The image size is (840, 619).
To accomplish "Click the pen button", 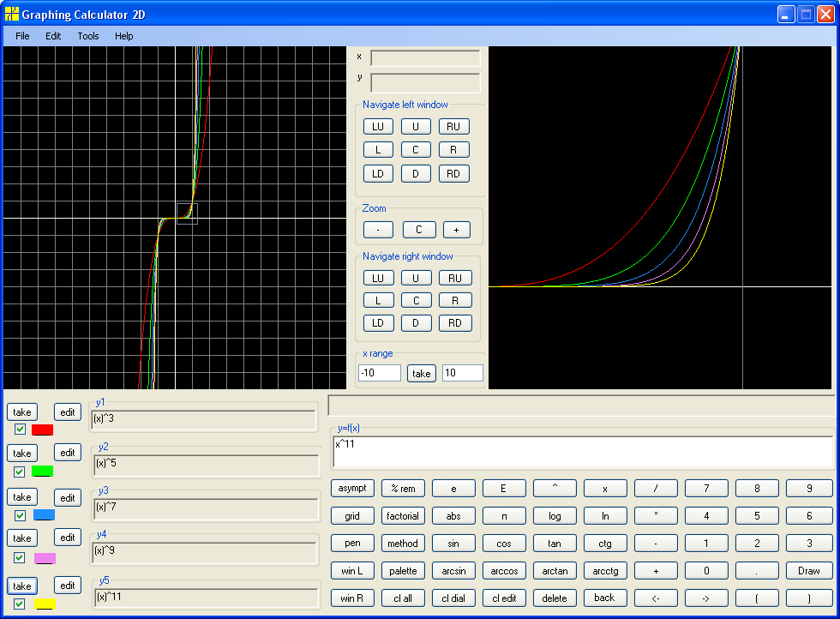I will [x=352, y=543].
